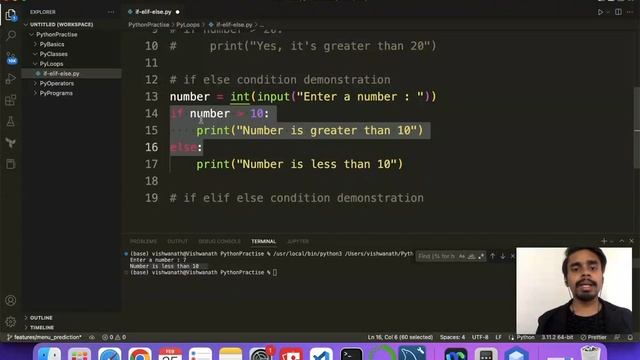Select Python language mode in status bar
This screenshot has height=360, width=640.
pyautogui.click(x=525, y=338)
